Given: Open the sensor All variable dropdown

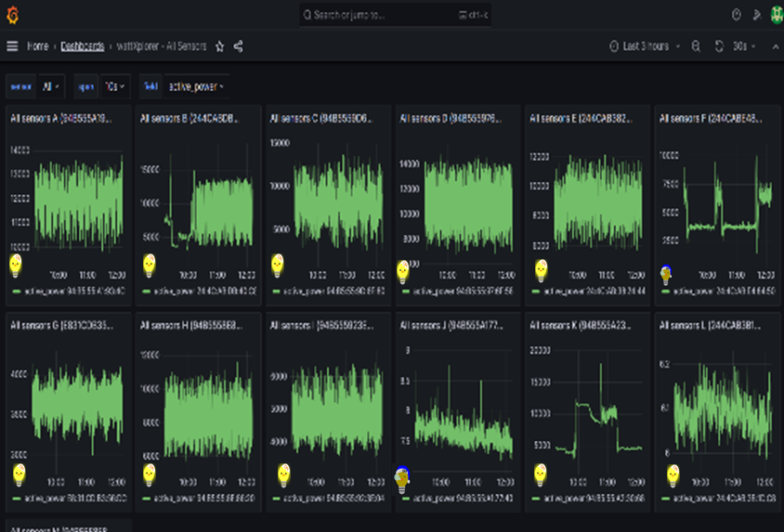Looking at the screenshot, I should click(52, 86).
